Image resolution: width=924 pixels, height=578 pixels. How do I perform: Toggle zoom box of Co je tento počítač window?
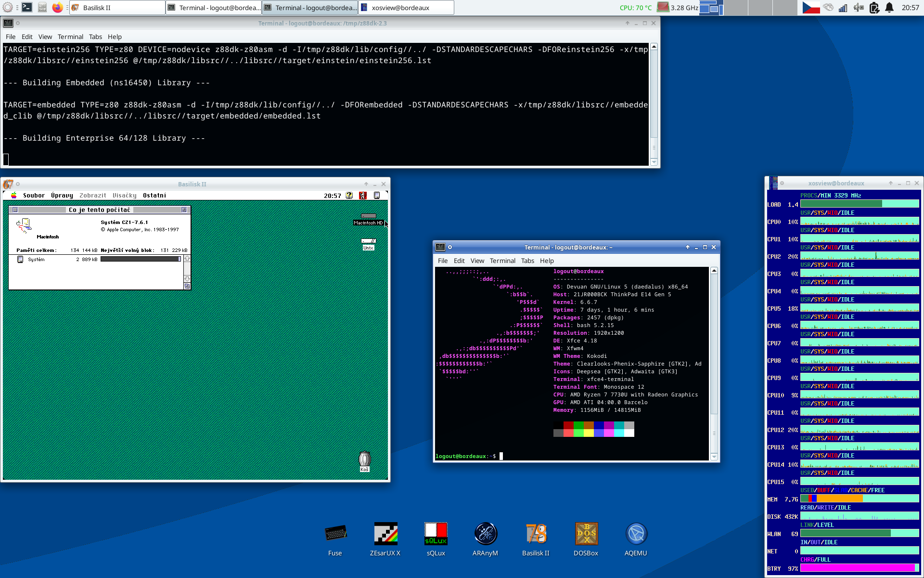pyautogui.click(x=184, y=210)
